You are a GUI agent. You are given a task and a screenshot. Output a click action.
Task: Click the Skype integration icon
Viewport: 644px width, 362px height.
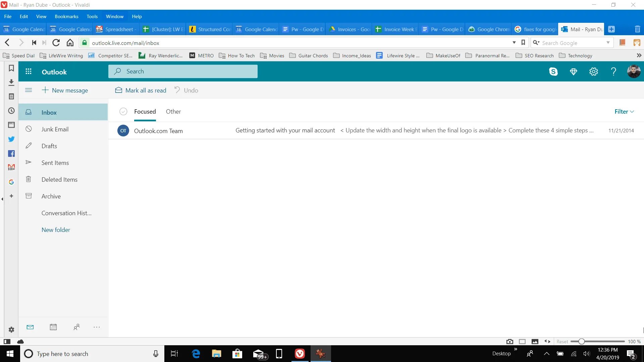(x=553, y=72)
